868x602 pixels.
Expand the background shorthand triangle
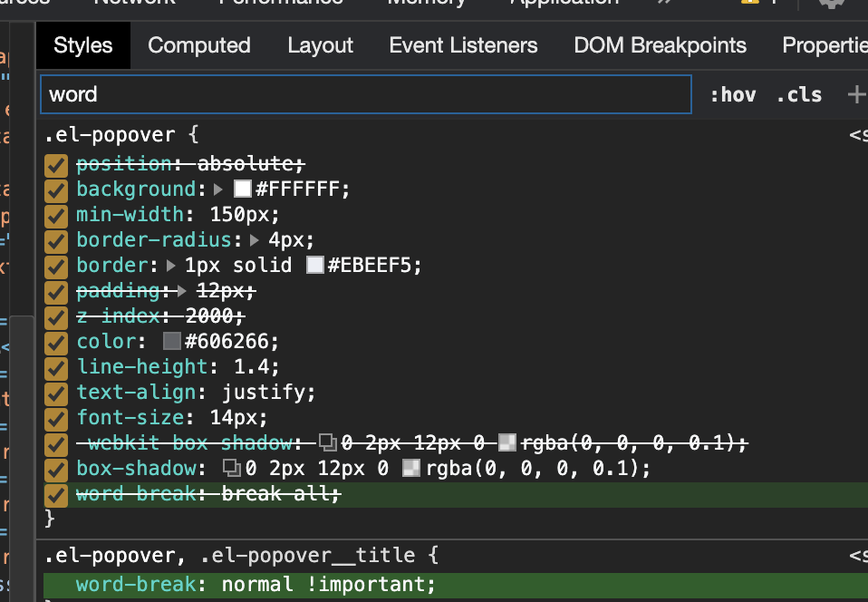pyautogui.click(x=218, y=189)
